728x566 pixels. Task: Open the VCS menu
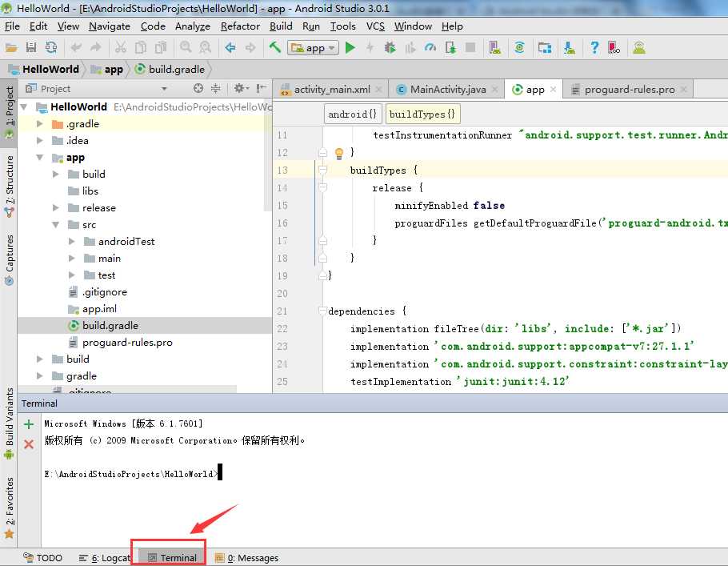(x=375, y=26)
